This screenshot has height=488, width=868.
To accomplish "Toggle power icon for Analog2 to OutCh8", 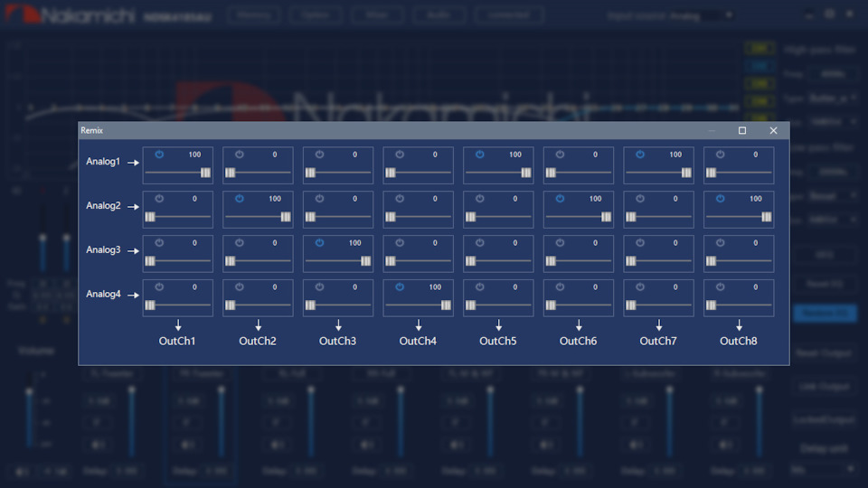I will [x=721, y=198].
